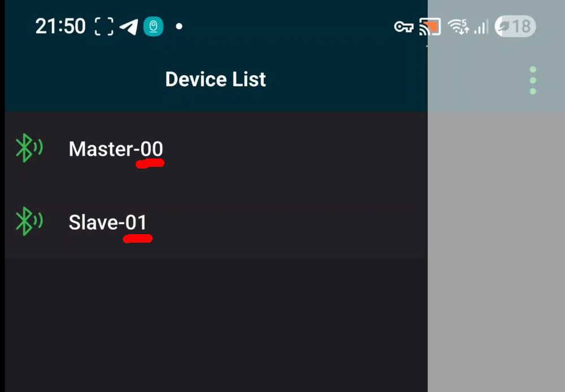Tap the battery indicator showing 18
The image size is (565, 392).
[x=515, y=26]
